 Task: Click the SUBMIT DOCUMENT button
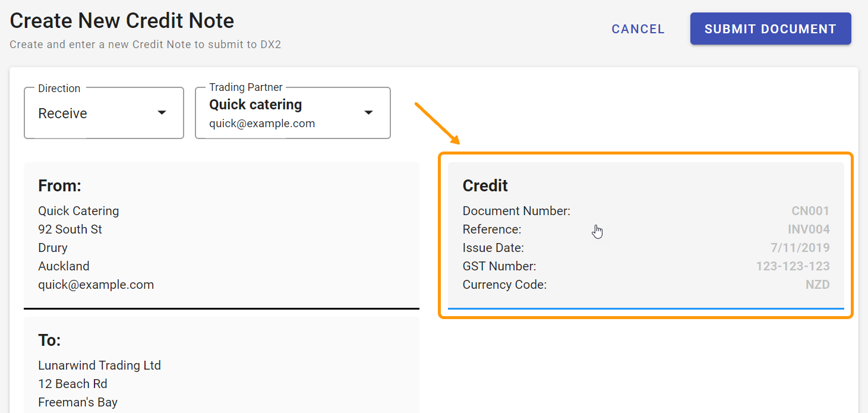(770, 28)
